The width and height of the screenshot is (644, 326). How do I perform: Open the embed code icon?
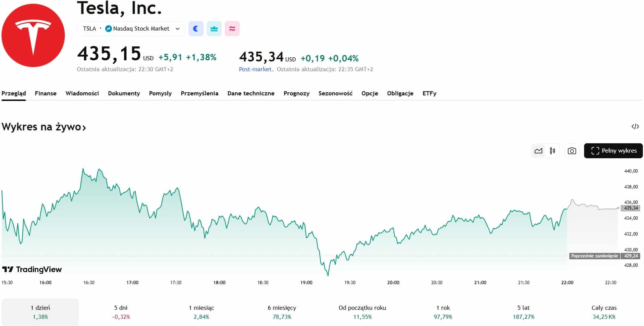click(635, 127)
